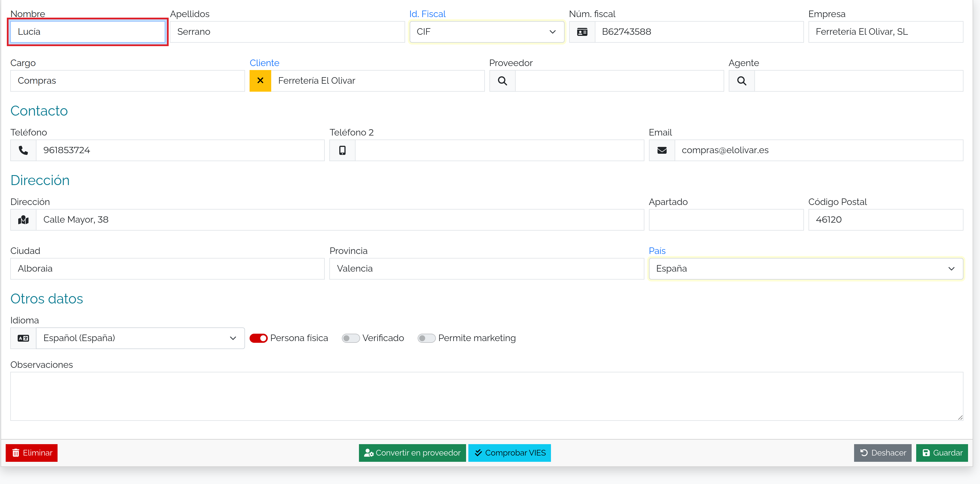Screen dimensions: 980x484
Task: Follow the Id. Fiscal label link
Action: tap(427, 14)
